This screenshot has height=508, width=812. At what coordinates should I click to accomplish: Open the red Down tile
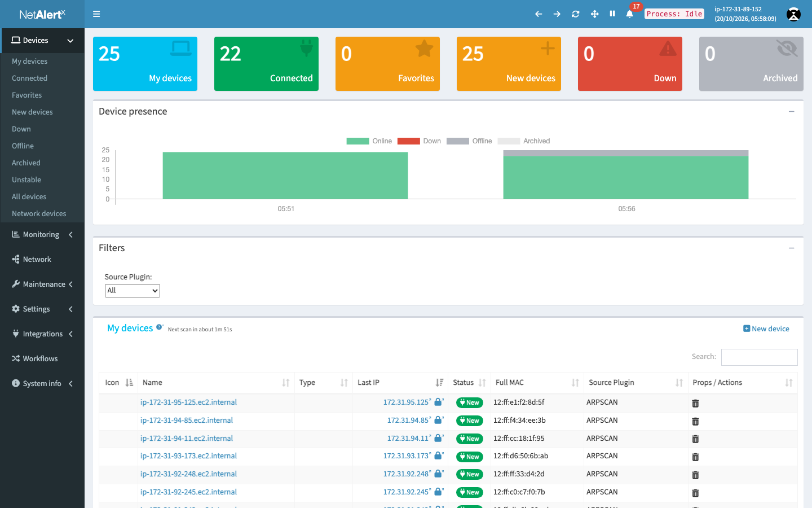(x=630, y=64)
